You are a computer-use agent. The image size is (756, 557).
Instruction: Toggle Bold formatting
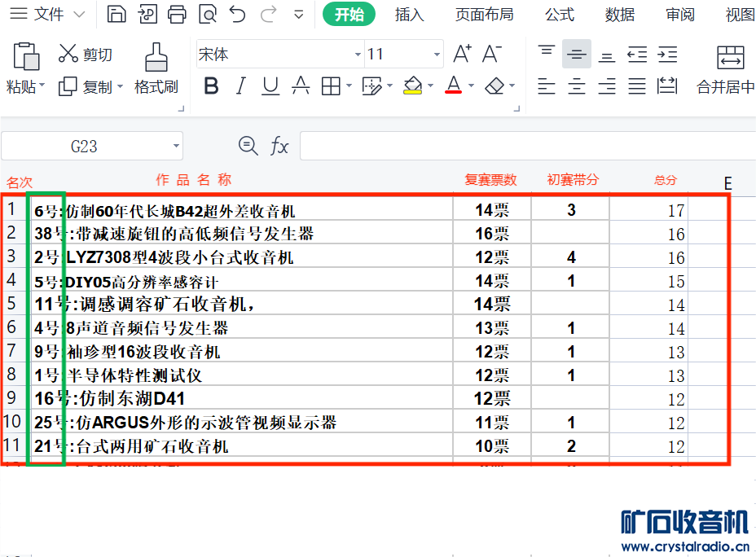tap(211, 86)
